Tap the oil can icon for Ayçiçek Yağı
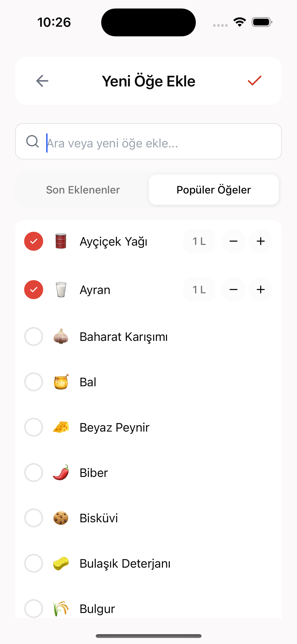Viewport: 297px width, 644px height. 61,241
